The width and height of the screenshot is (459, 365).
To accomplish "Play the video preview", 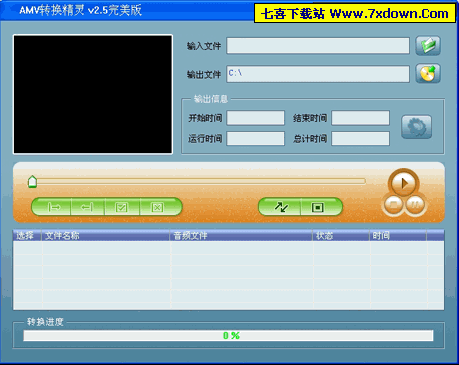I will (x=404, y=183).
